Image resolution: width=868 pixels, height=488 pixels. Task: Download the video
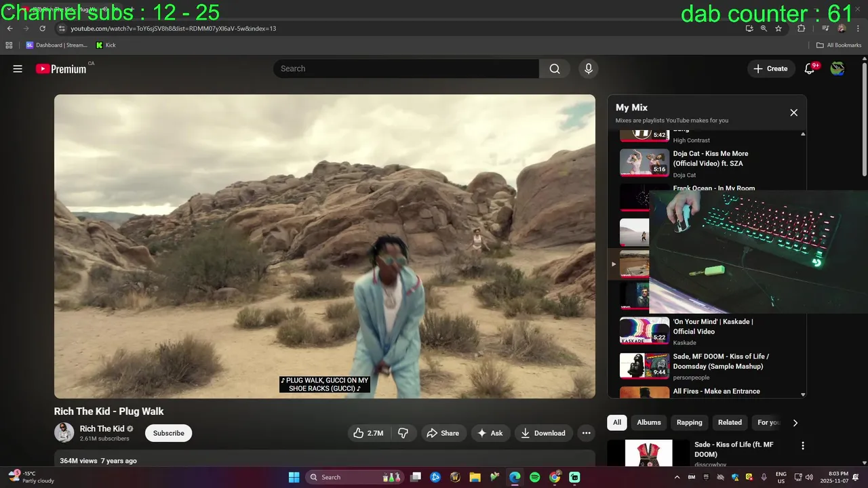point(543,433)
